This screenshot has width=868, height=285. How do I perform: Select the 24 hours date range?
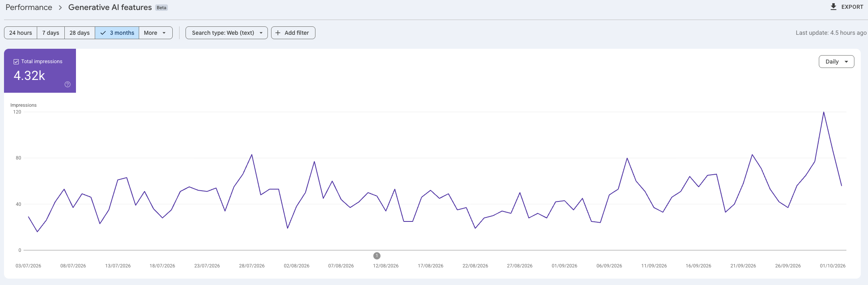coord(20,33)
